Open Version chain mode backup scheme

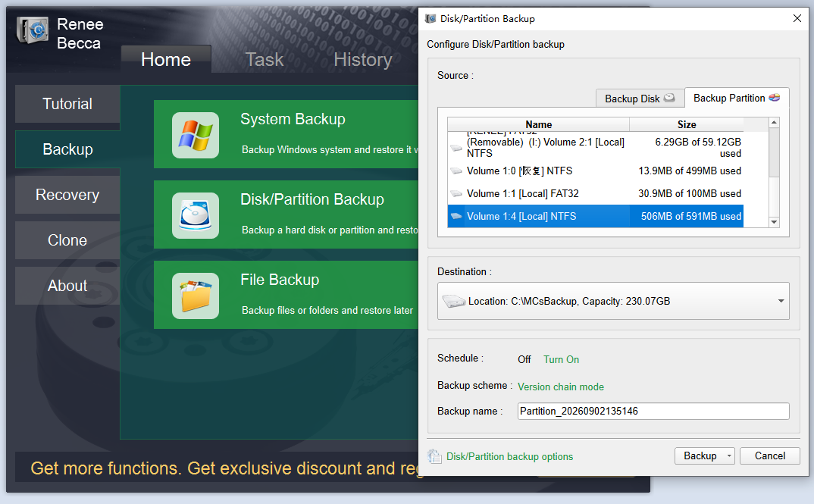[x=561, y=387]
